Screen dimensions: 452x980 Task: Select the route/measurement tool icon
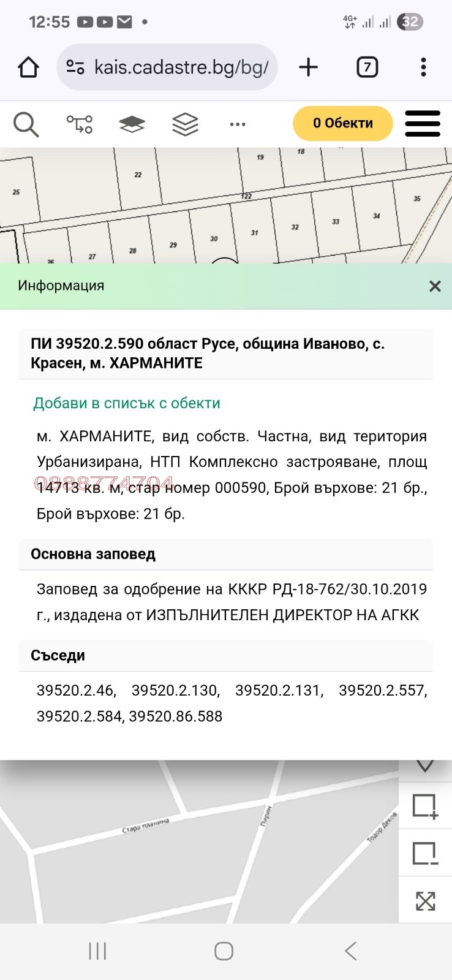coord(80,124)
